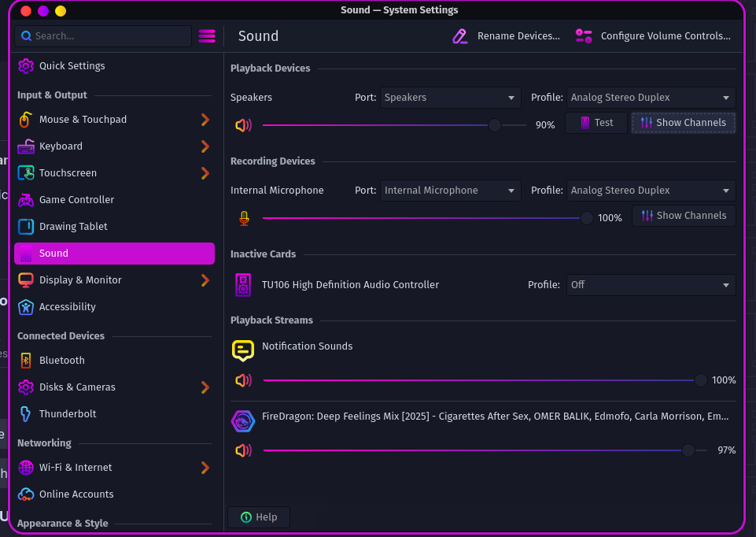
Task: Mute the FireDragon stream speaker icon
Action: [244, 450]
